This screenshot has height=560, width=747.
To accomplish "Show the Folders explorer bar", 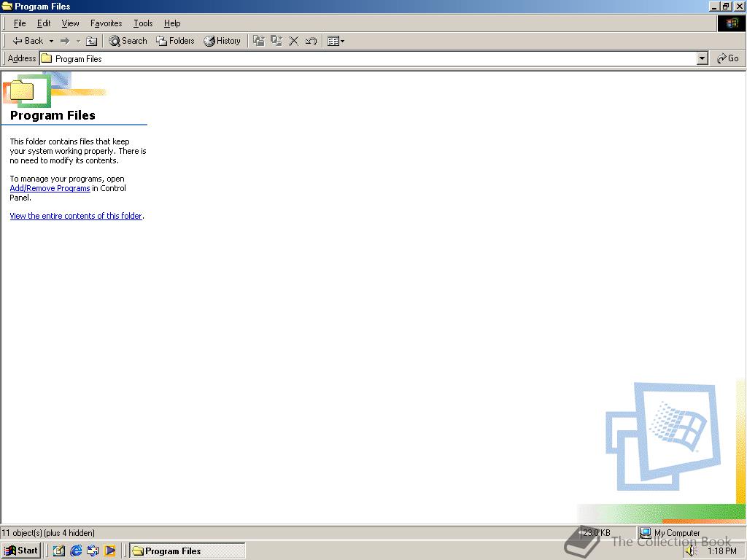I will pos(175,41).
